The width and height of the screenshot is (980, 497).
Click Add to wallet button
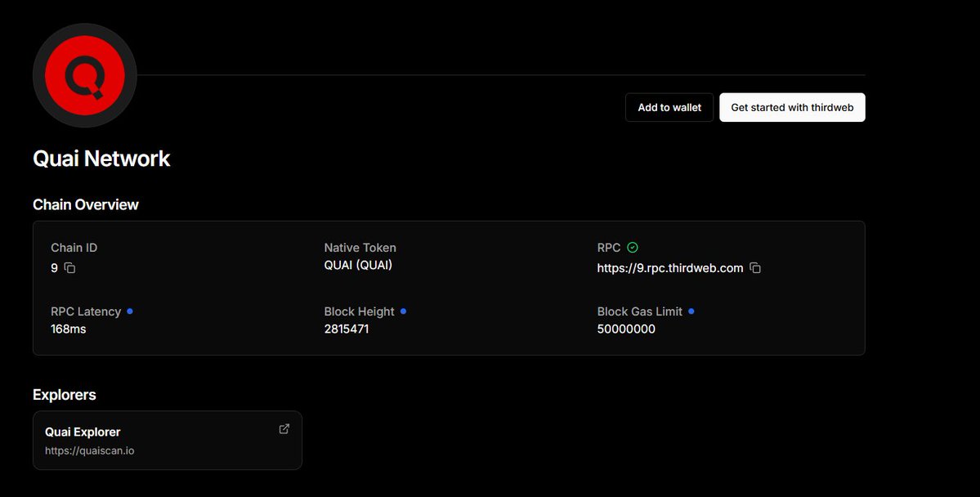click(x=669, y=108)
